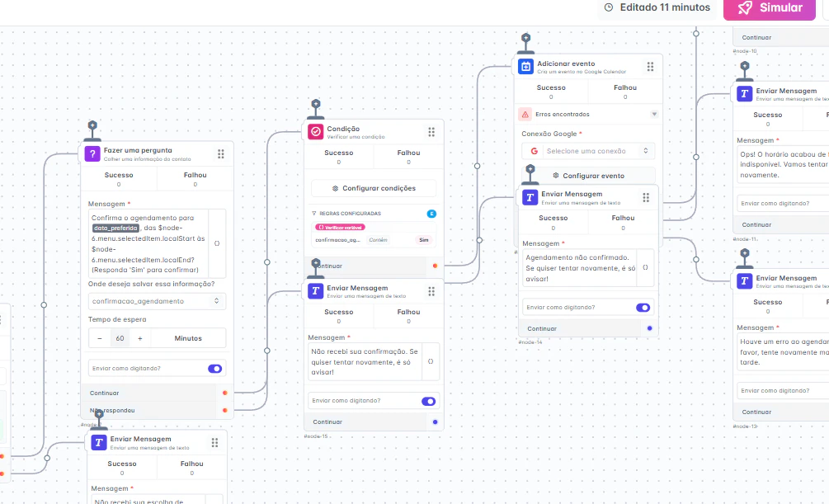Click the variable braces icon in Confirma o agendamento message
The image size is (829, 504).
point(217,243)
